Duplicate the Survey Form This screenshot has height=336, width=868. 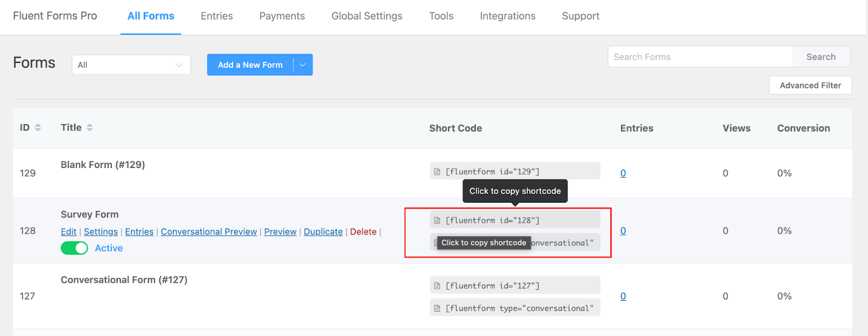click(x=323, y=232)
